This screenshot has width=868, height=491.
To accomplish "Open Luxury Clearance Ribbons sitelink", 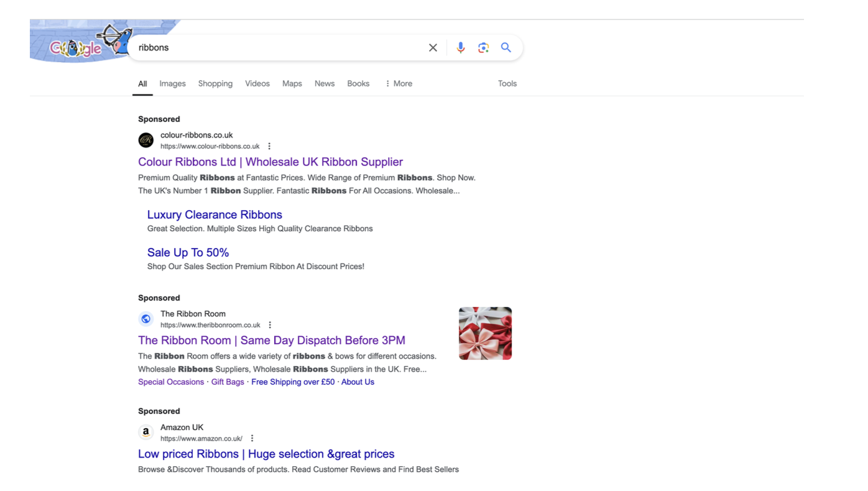I will click(x=215, y=215).
